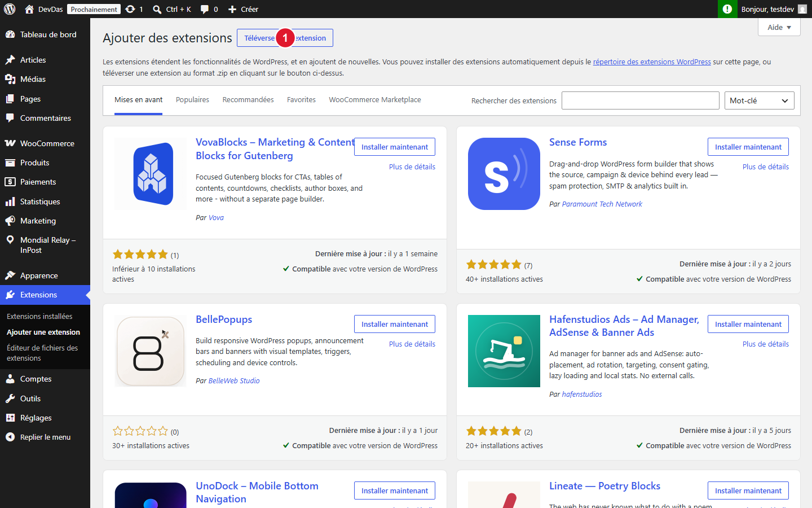Open the Articles menu
This screenshot has width=812, height=508.
[x=45, y=60]
